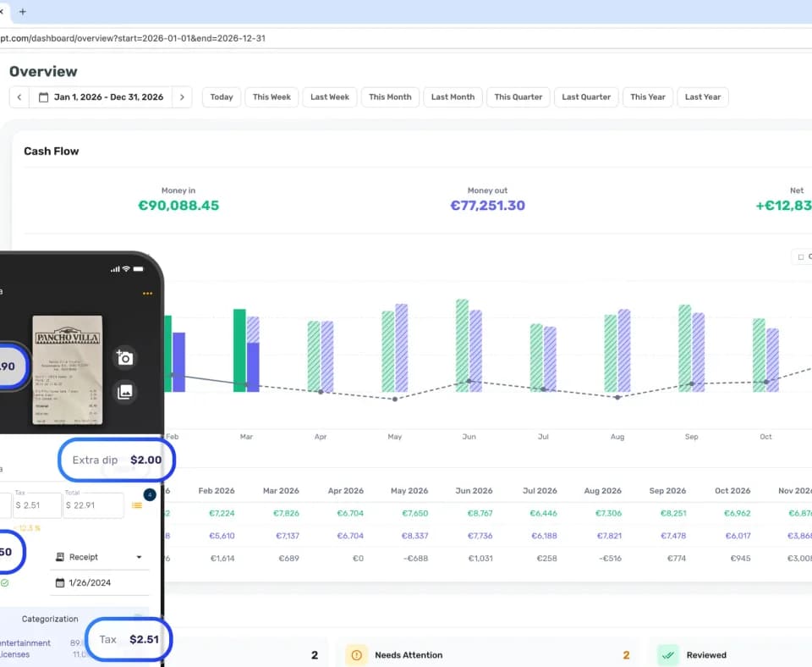Viewport: 812px width, 667px height.
Task: Tap the camera capture icon on phone
Action: [125, 357]
